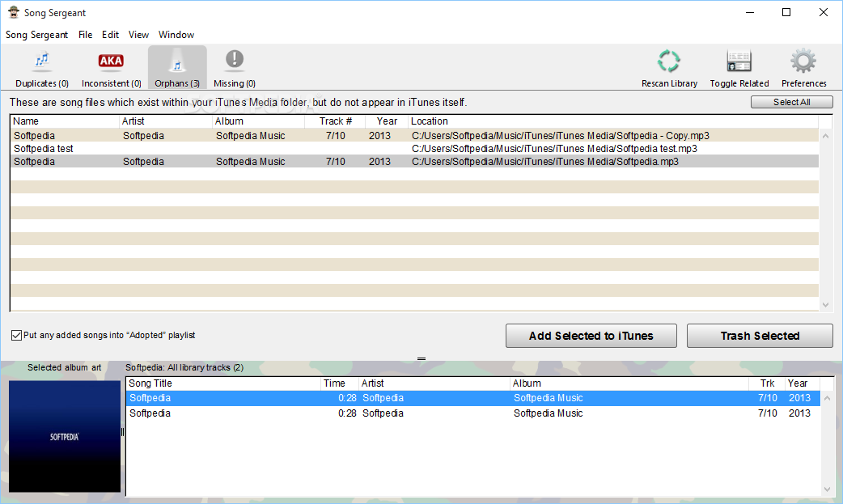
Task: Click the album art panel splitter handle
Action: pyautogui.click(x=123, y=432)
